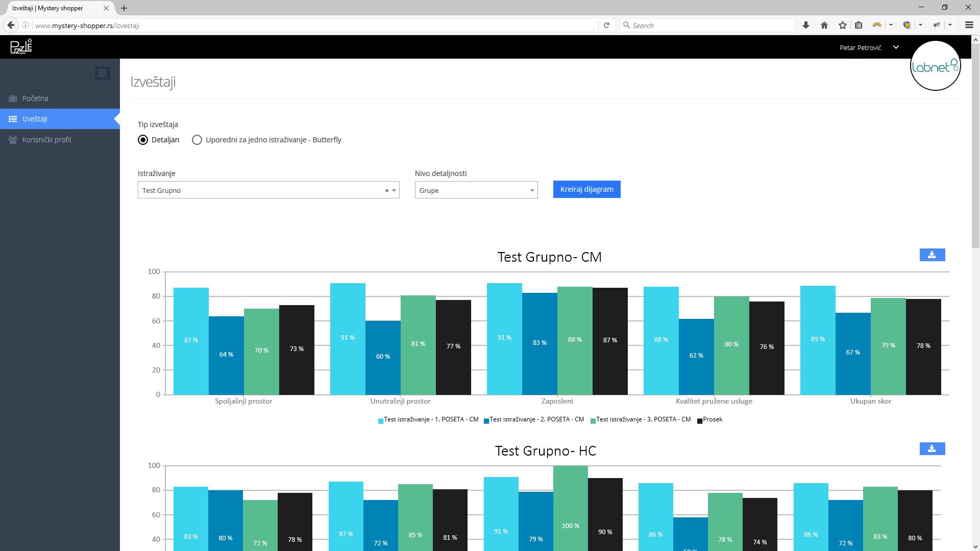Toggle legend 2. POSETA - CM blue swatch
The height and width of the screenshot is (551, 980).
tap(486, 421)
